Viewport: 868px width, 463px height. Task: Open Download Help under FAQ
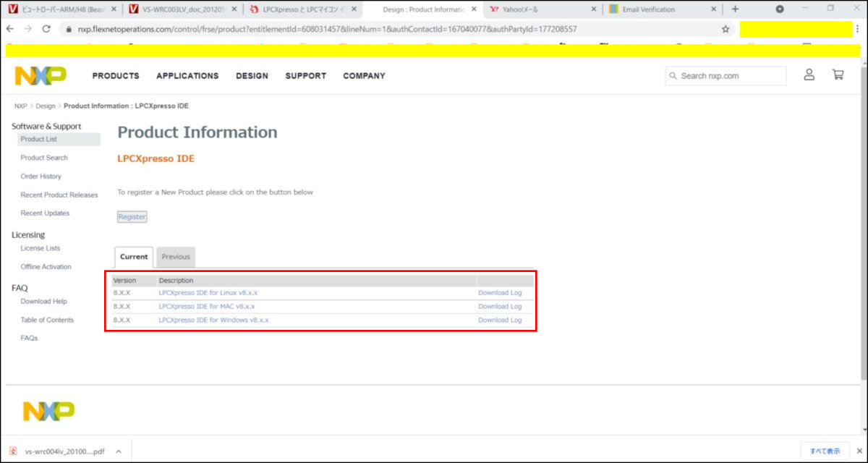tap(44, 302)
